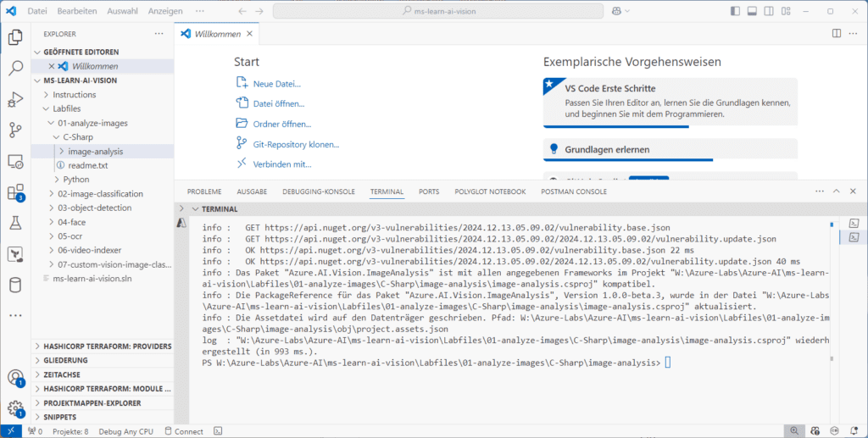Switch to the Debugging-Konsole tab
Viewport: 868px width, 438px height.
(319, 191)
